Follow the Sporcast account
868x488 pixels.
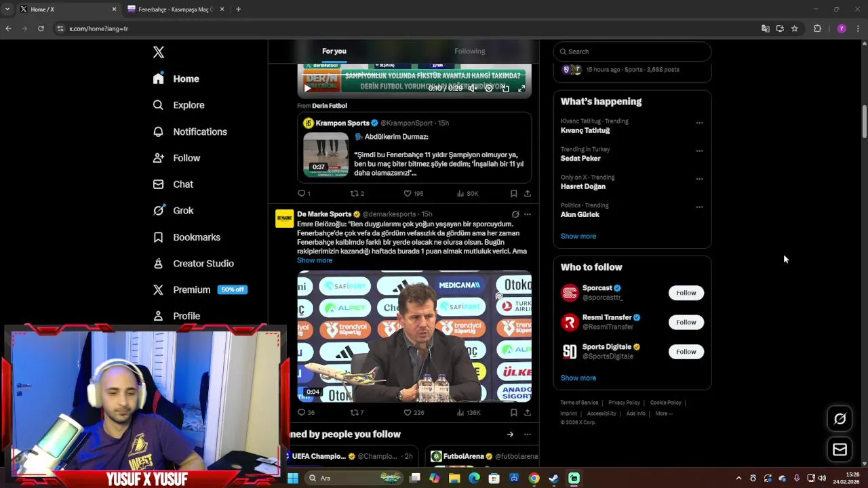(686, 293)
